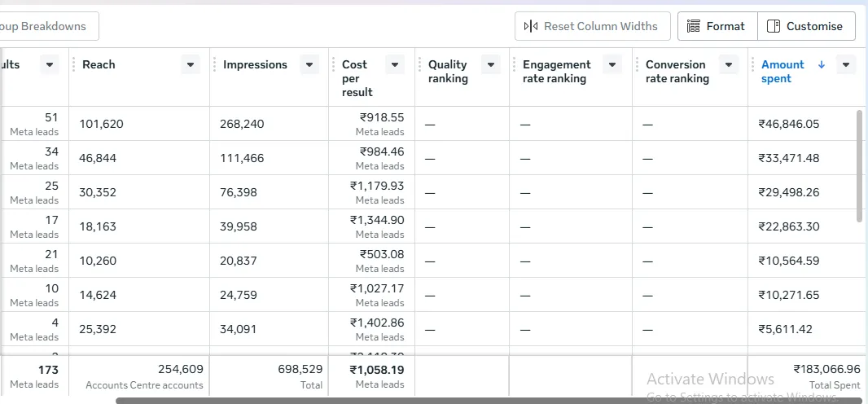Screen dimensions: 868x404
Task: Select the amount spent ₹46,846.05
Action: 789,124
